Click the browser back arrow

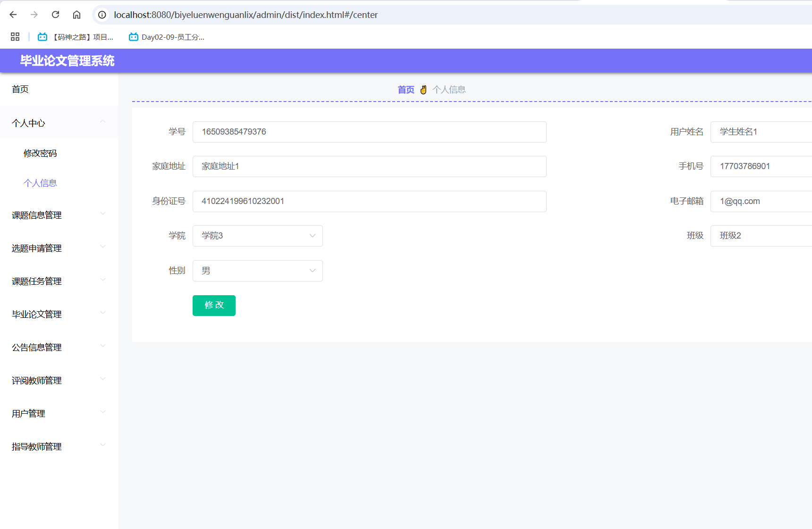pyautogui.click(x=13, y=15)
